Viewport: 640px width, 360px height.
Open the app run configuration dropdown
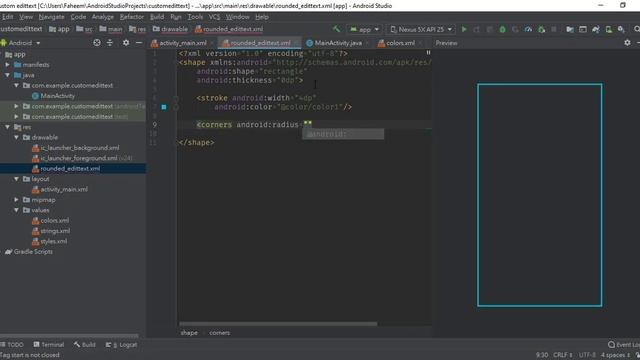pos(364,29)
